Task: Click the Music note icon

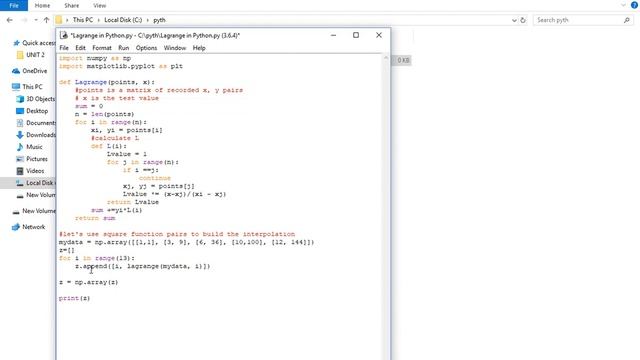Action: coord(20,147)
